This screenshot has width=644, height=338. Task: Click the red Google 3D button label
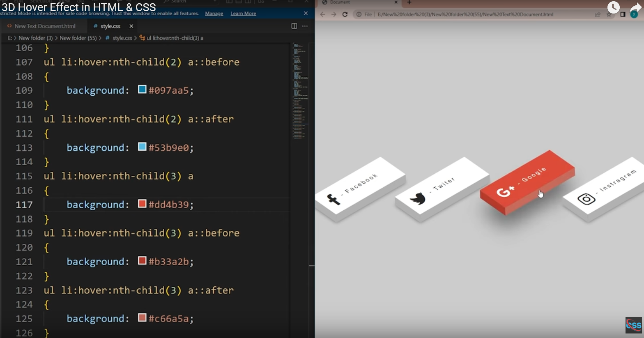534,175
